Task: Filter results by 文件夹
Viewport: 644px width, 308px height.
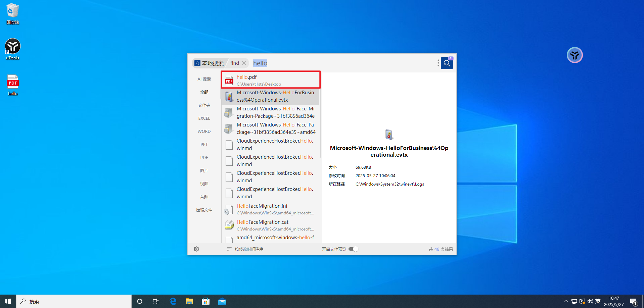Action: (204, 105)
